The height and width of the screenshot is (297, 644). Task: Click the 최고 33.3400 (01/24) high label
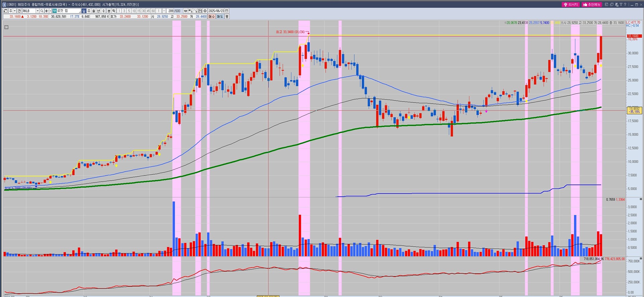(290, 32)
